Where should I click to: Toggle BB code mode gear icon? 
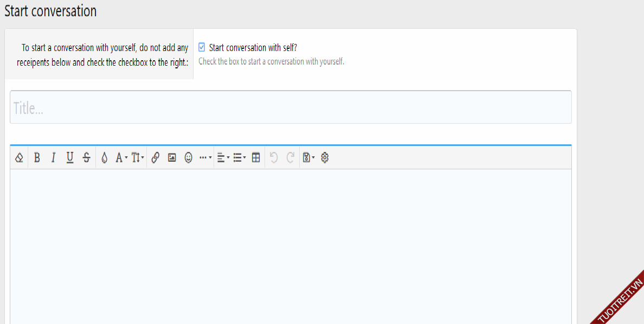pos(325,158)
